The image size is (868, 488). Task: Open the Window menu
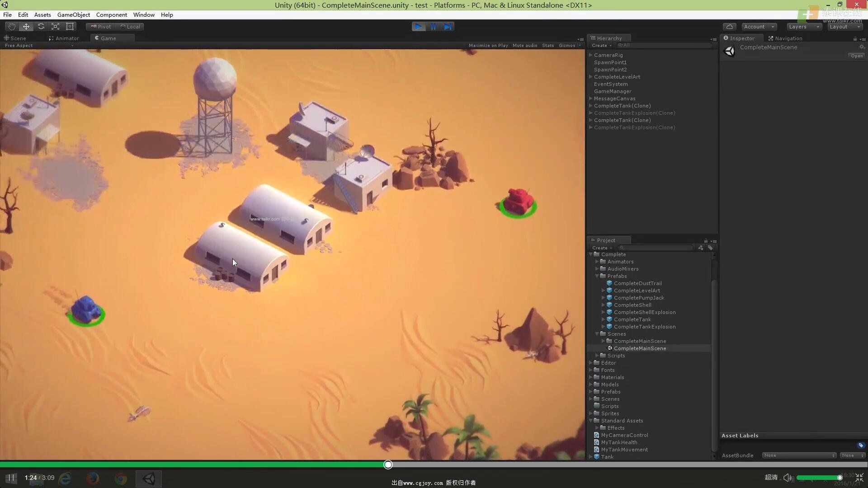pyautogui.click(x=144, y=15)
